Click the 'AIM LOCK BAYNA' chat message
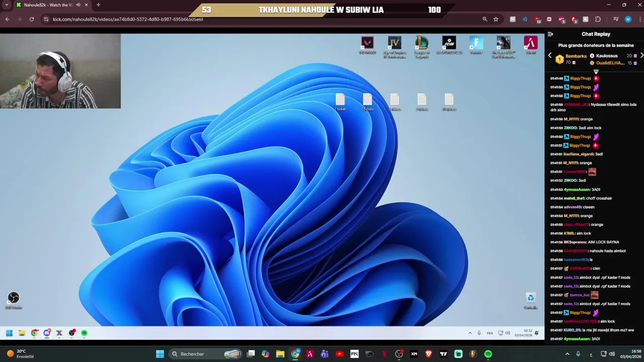Screen dimensions: 644x362 click(604, 242)
